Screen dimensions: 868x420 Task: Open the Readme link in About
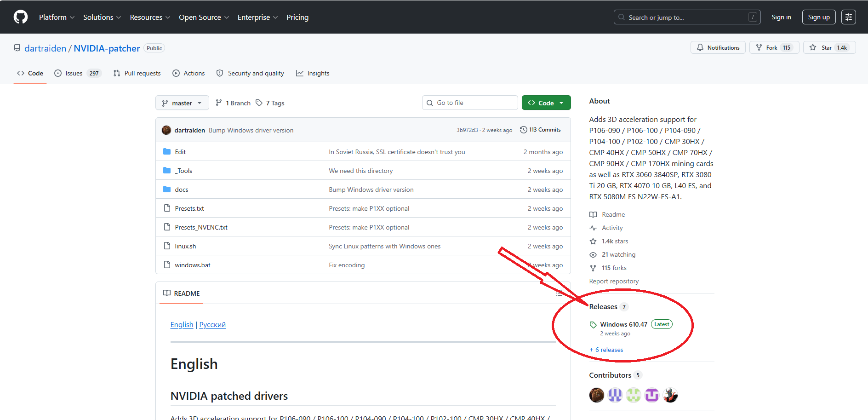607,214
